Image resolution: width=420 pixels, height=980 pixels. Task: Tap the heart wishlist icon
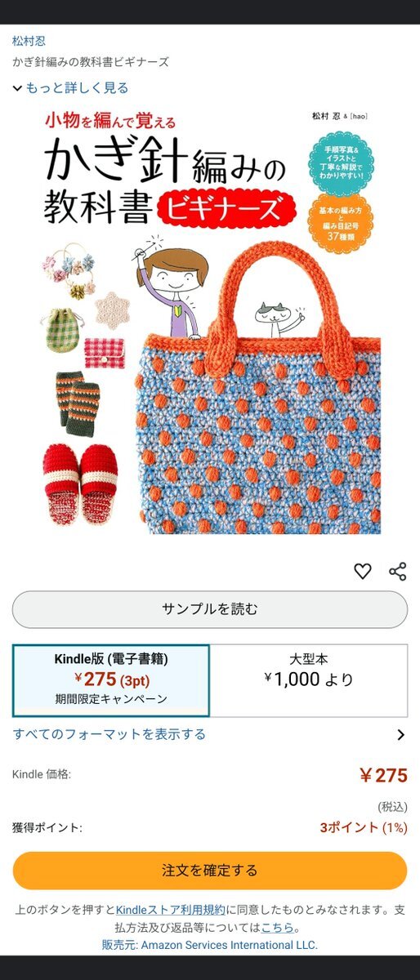coord(363,572)
